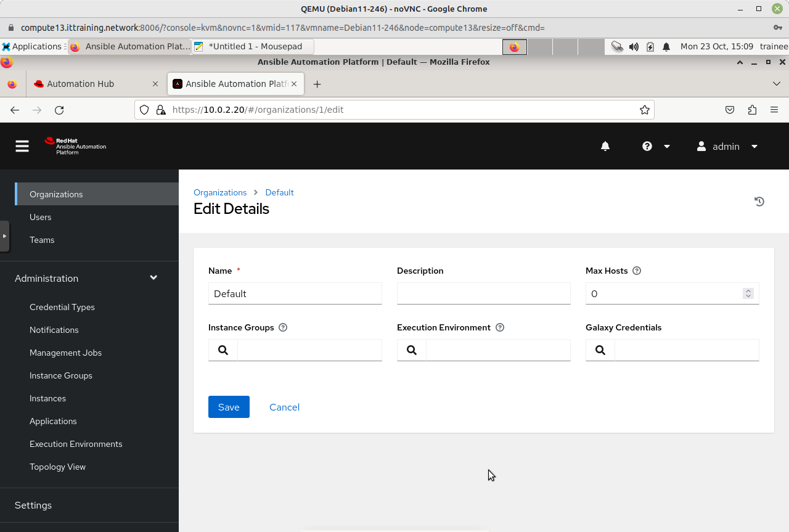Open the pinned Firefox View tab
Viewport: 789px width, 532px height.
[12, 84]
